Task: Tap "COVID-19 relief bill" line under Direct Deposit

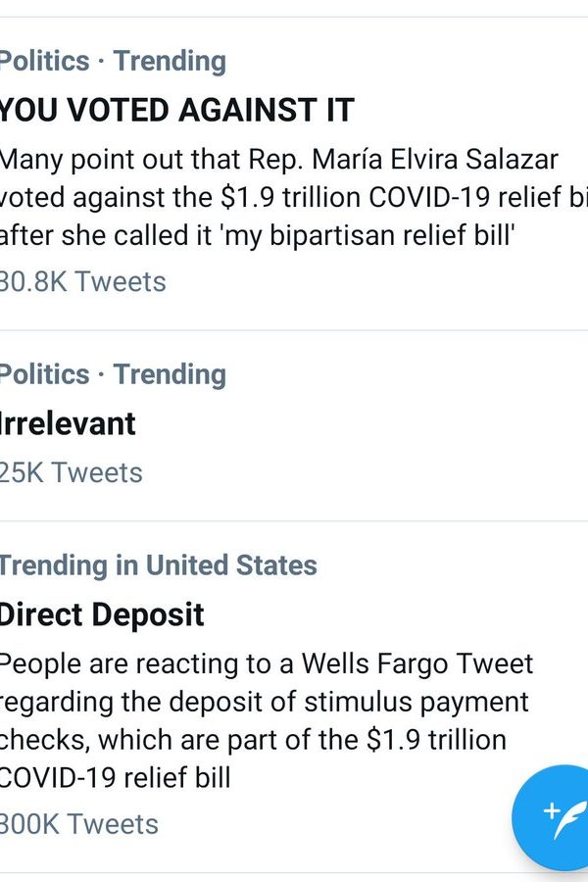Action: (x=116, y=777)
